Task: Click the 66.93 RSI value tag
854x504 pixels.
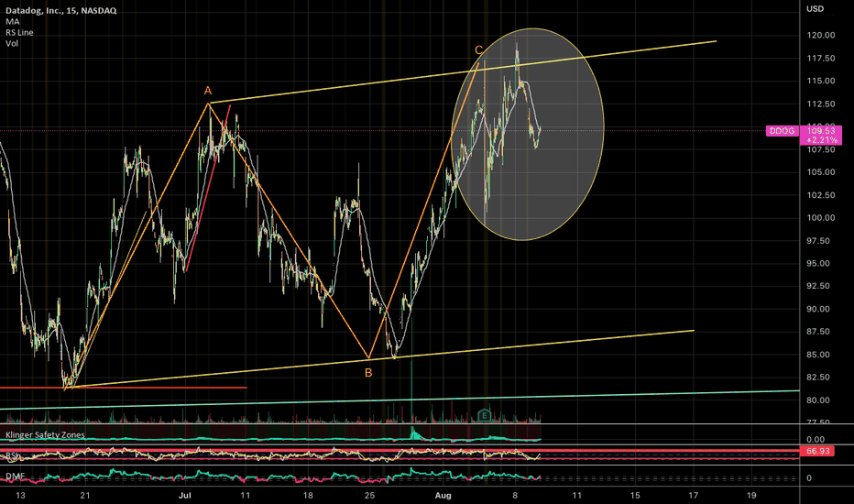Action: [816, 451]
